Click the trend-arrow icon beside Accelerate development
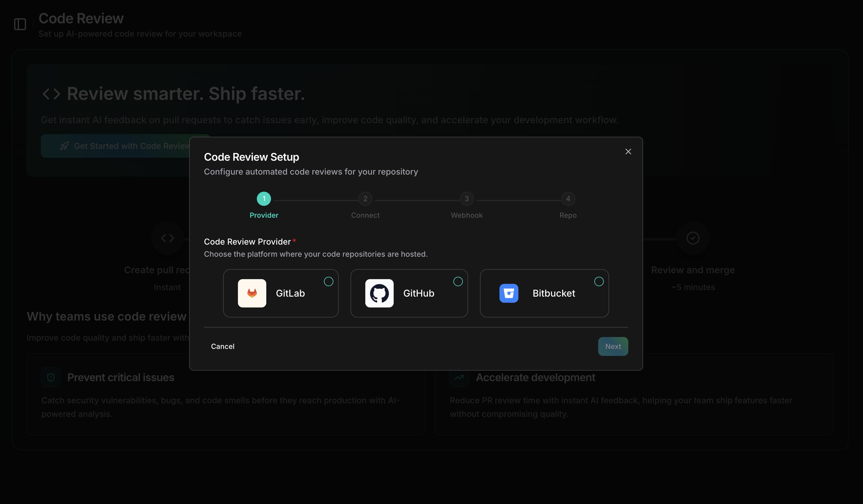This screenshot has height=504, width=863. [x=459, y=377]
